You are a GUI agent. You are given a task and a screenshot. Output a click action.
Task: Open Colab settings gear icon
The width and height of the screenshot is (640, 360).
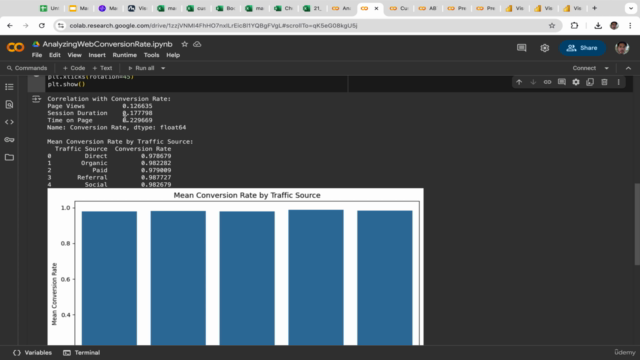(544, 48)
